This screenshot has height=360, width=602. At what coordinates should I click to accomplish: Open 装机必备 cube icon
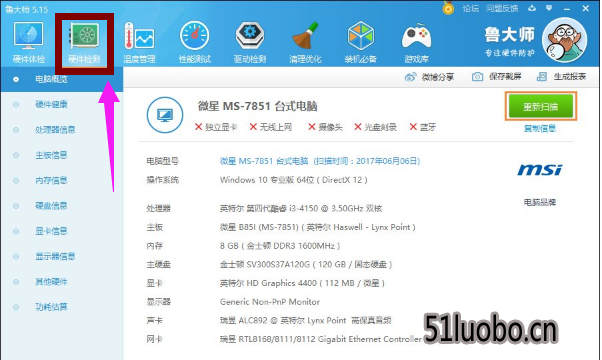click(361, 36)
